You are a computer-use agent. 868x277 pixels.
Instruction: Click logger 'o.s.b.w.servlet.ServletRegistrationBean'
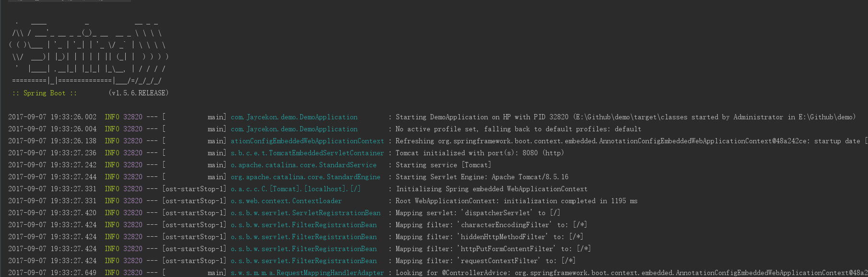point(306,213)
